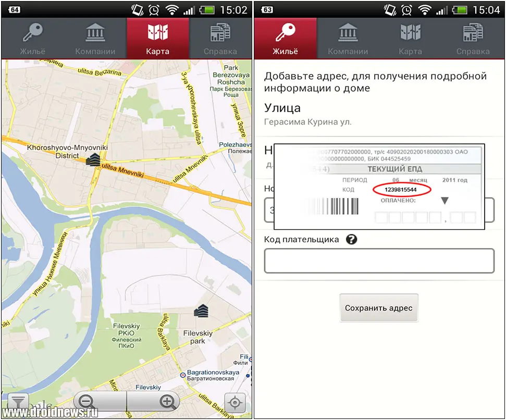Tap alarm clock icon in right status bar
The image size is (506, 420).
tap(406, 10)
